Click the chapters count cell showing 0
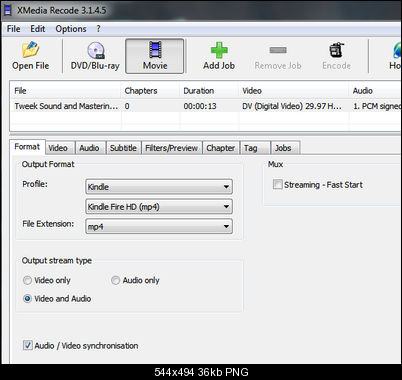Screen dimensions: 402x380 tap(150, 106)
